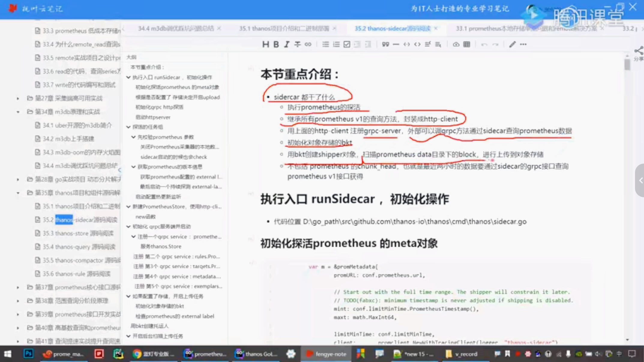Apply heading format with H icon

265,44
